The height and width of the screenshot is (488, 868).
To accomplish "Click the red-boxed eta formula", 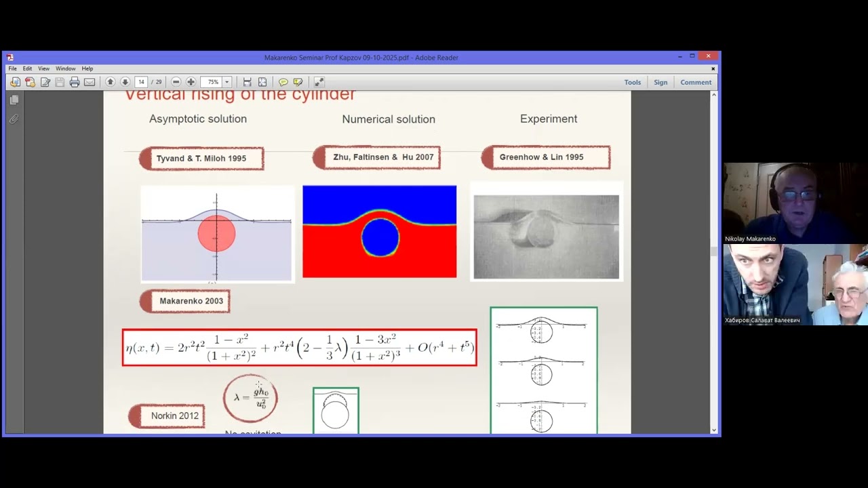I will tap(300, 348).
